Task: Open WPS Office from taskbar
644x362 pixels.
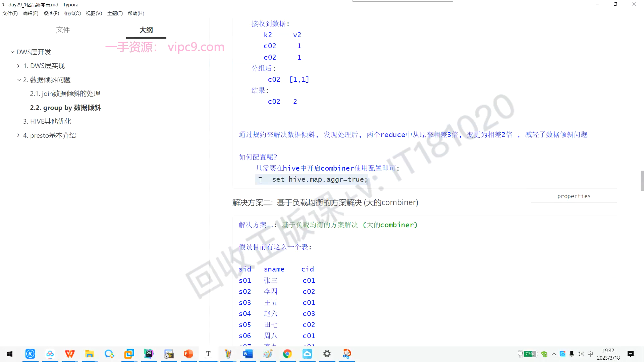Action: pos(70,354)
